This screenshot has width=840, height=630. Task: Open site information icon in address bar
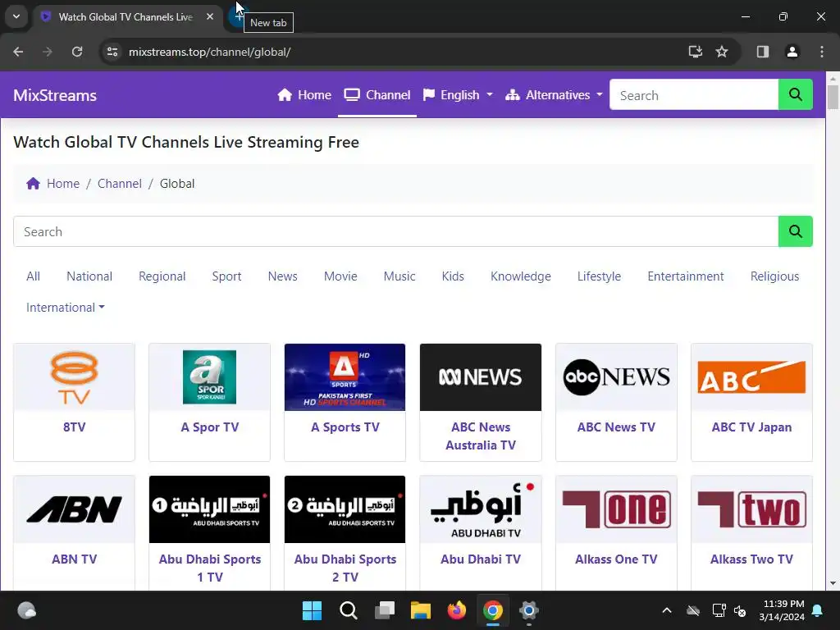click(x=112, y=52)
